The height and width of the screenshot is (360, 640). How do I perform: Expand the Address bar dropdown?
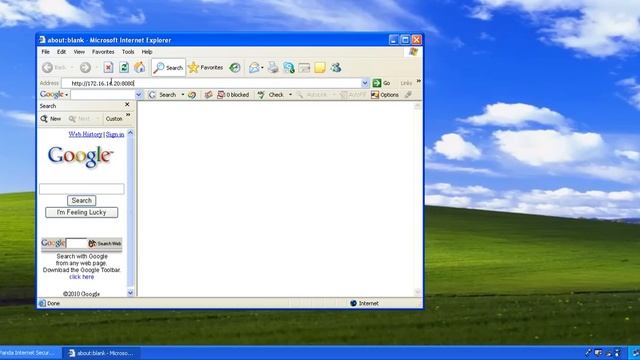click(x=364, y=83)
